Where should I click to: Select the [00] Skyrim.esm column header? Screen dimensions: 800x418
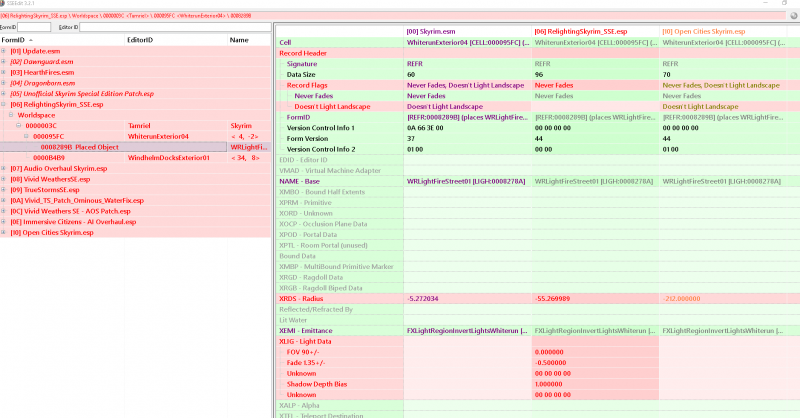(x=467, y=32)
